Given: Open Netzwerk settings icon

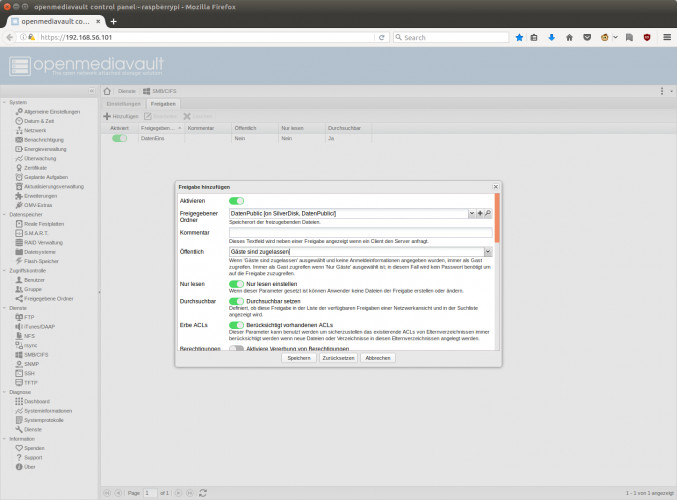Looking at the screenshot, I should [19, 130].
